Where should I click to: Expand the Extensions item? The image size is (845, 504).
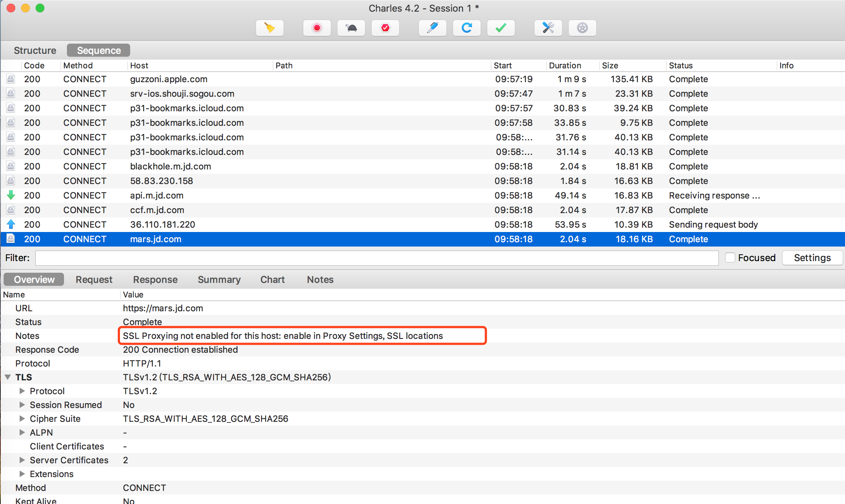pos(22,474)
